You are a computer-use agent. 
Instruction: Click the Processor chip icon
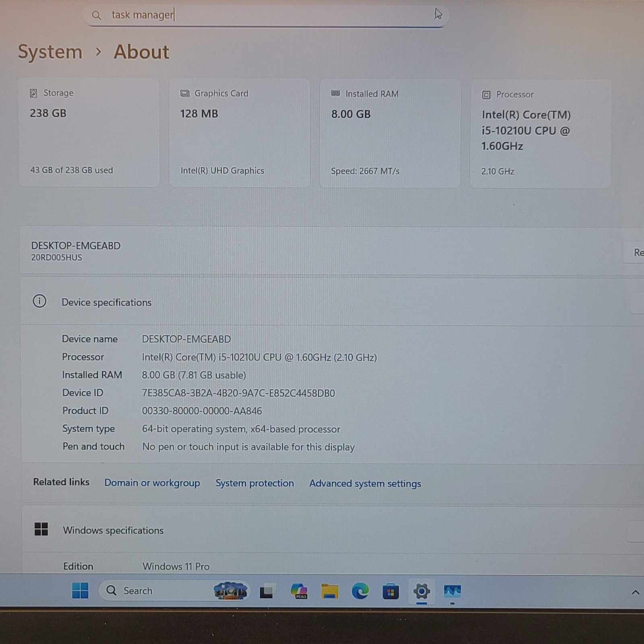pos(486,95)
